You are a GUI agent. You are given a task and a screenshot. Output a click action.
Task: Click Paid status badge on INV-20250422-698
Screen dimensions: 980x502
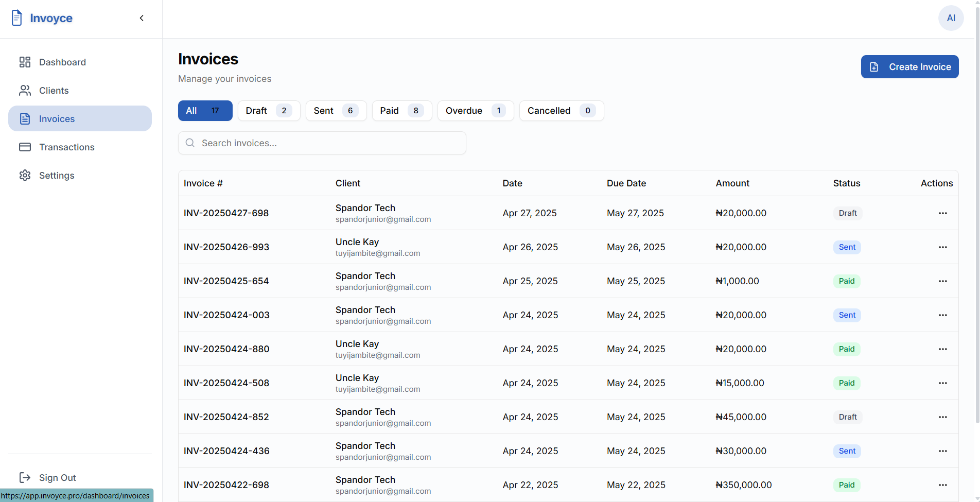tap(847, 485)
